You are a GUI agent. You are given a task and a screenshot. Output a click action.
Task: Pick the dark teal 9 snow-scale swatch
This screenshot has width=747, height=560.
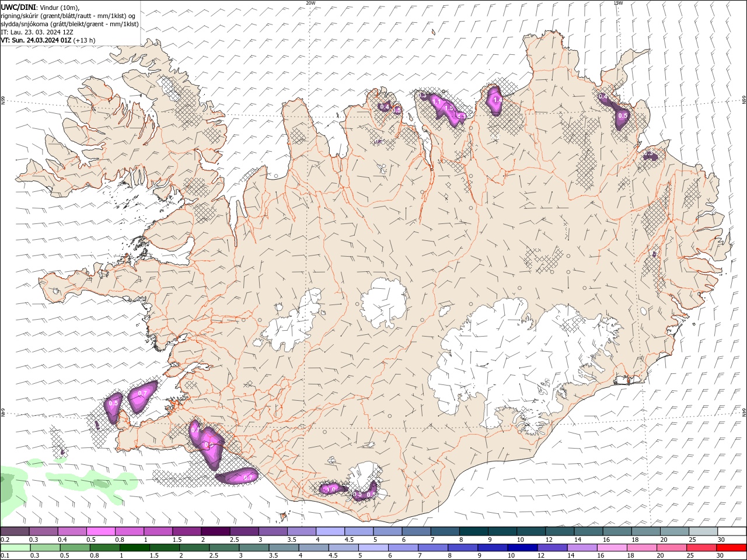[502, 531]
